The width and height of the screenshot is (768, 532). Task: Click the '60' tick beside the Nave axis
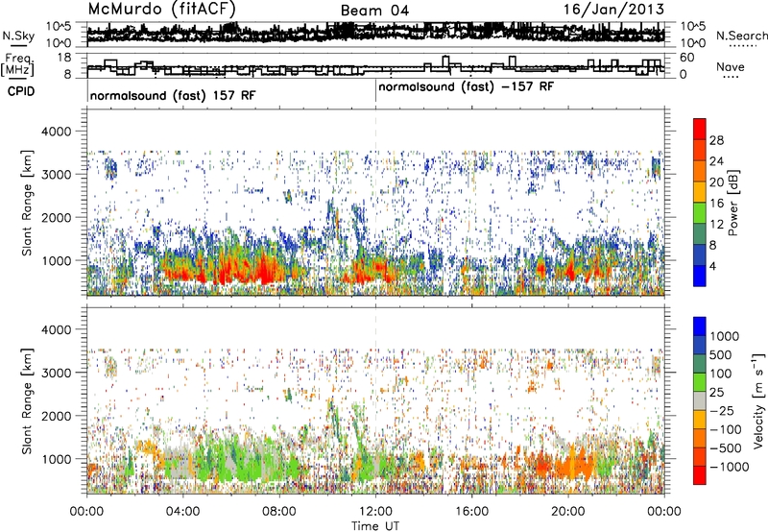(x=686, y=58)
